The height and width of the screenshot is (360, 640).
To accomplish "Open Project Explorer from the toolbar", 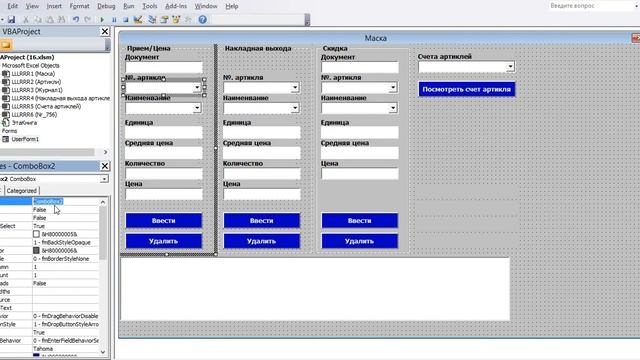I will coord(152,20).
